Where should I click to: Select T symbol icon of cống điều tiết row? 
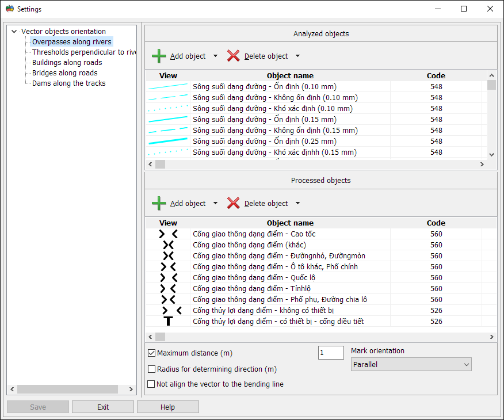click(168, 322)
